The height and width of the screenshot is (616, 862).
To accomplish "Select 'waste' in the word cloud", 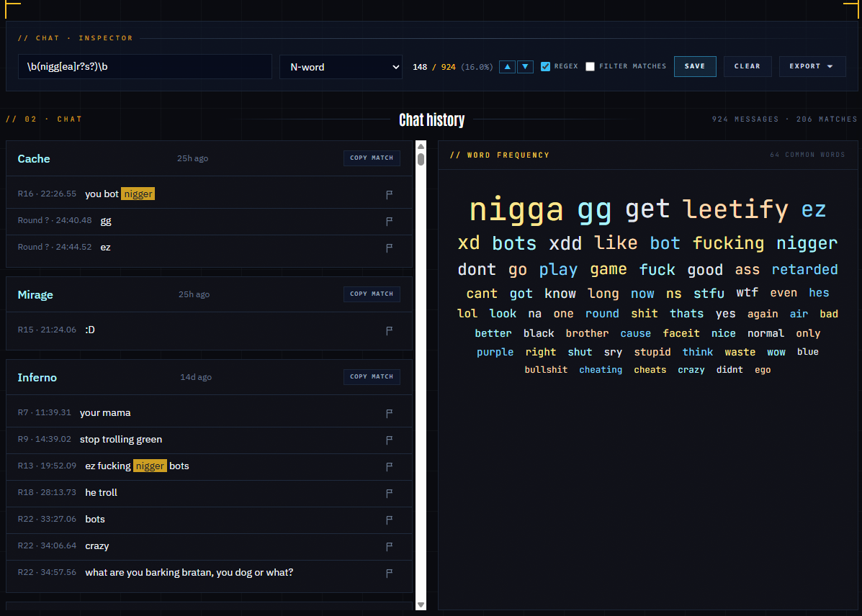I will pyautogui.click(x=740, y=352).
